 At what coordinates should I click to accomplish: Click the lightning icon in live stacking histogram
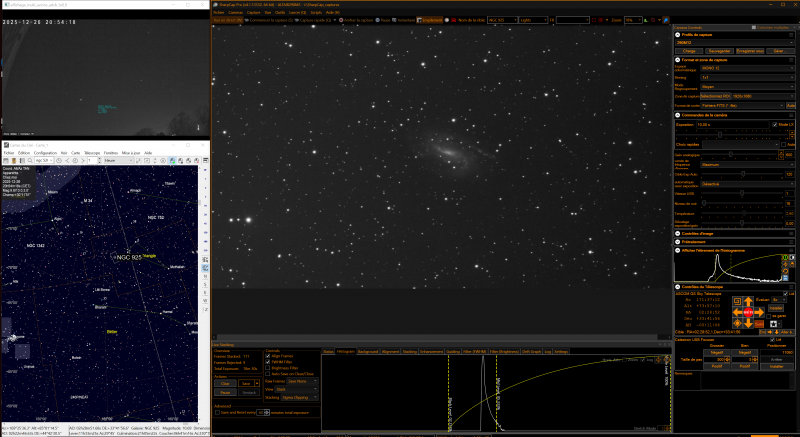(658, 359)
